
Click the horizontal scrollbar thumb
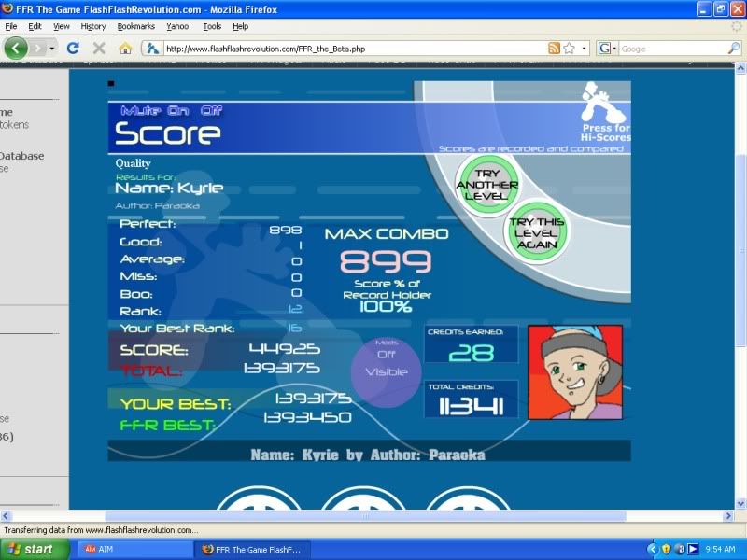[365, 516]
